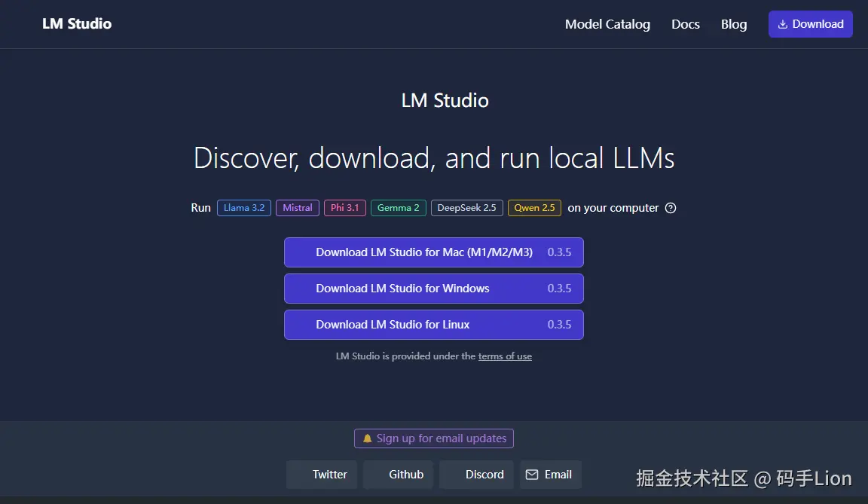Select the Phi 3.1 model tag
The height and width of the screenshot is (504, 868).
pos(344,208)
